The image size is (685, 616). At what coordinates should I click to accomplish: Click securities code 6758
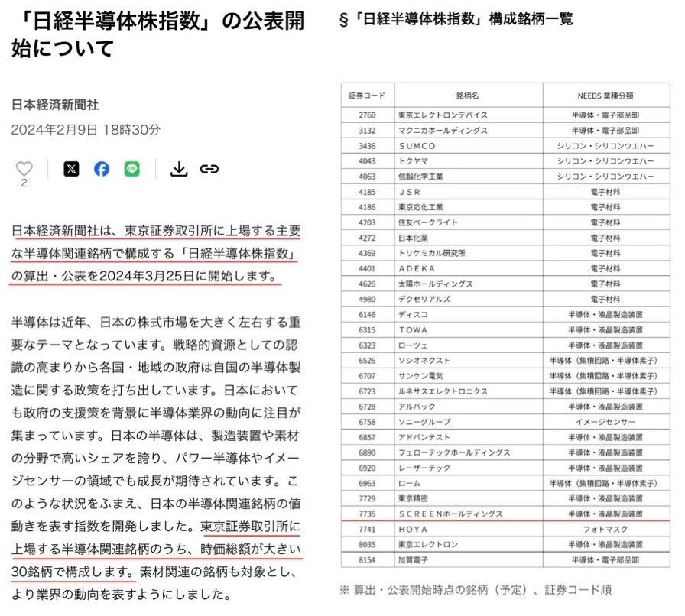(367, 422)
